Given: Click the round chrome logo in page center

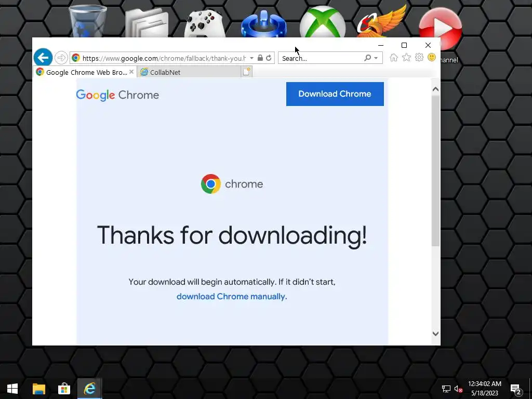Looking at the screenshot, I should coord(211,184).
